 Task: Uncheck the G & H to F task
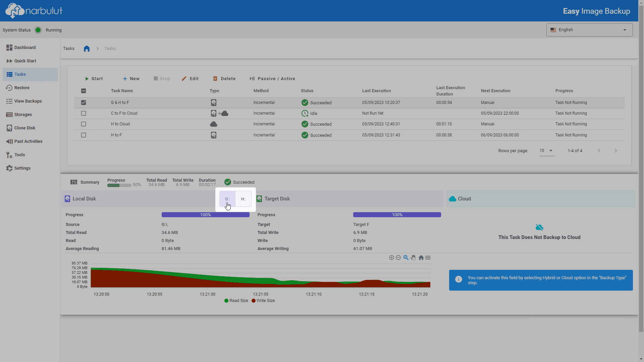pos(84,103)
